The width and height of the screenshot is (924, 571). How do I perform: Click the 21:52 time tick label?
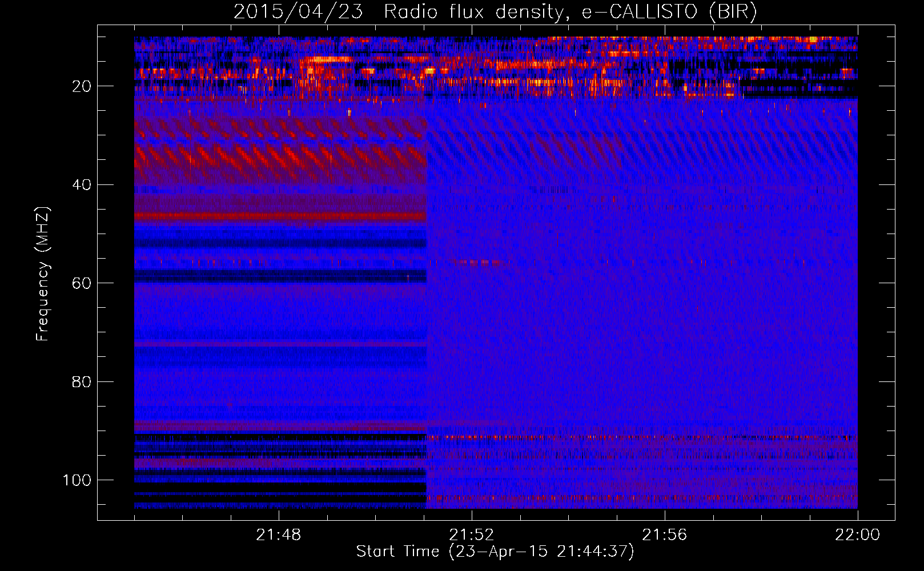click(x=471, y=535)
